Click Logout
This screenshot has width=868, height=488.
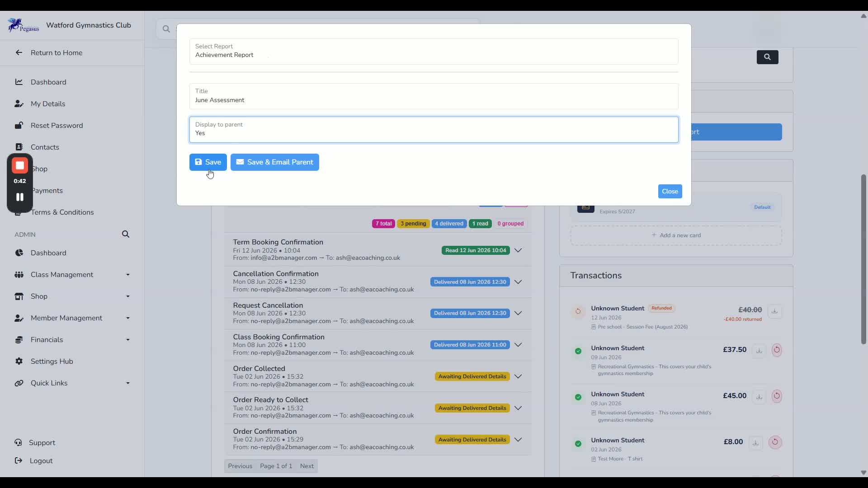pyautogui.click(x=41, y=461)
